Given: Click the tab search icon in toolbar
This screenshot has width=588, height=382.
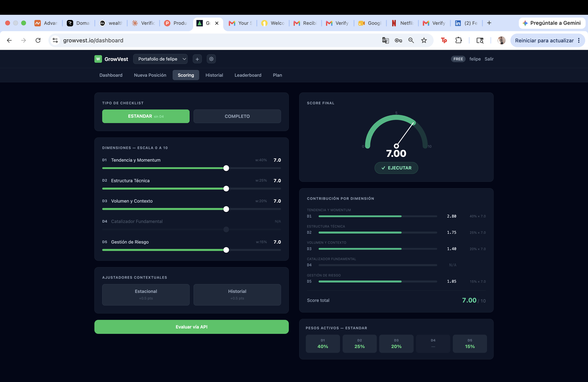Looking at the screenshot, I should (x=480, y=40).
